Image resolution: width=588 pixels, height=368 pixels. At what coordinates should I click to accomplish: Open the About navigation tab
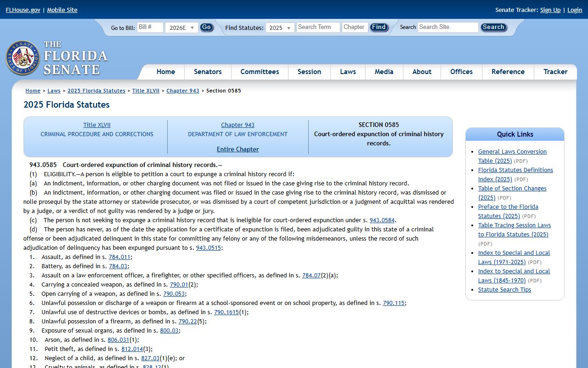(x=422, y=72)
